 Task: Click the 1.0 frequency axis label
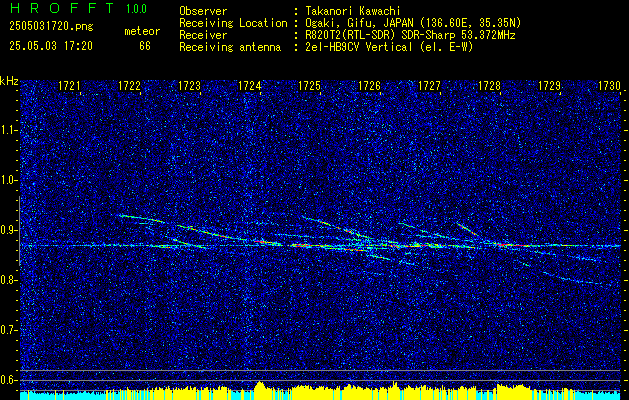8,180
